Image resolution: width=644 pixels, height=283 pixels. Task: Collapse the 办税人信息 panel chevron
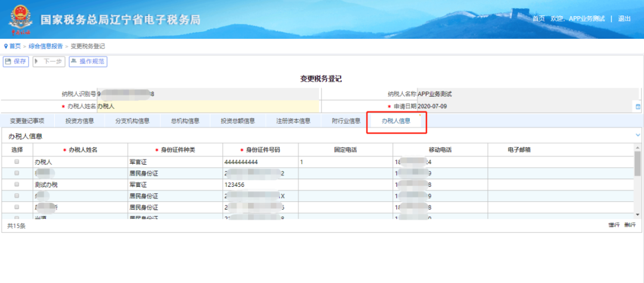click(x=638, y=135)
